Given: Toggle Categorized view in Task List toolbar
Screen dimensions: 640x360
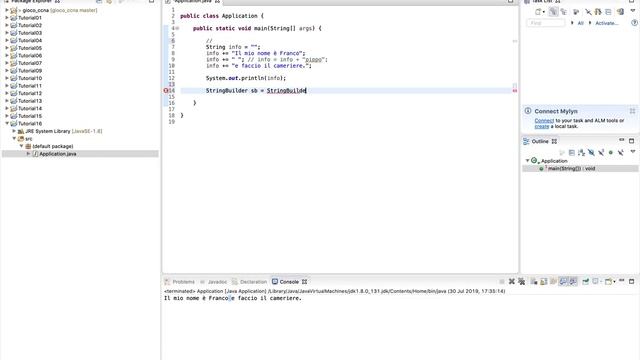Looking at the screenshot, I should (x=553, y=12).
